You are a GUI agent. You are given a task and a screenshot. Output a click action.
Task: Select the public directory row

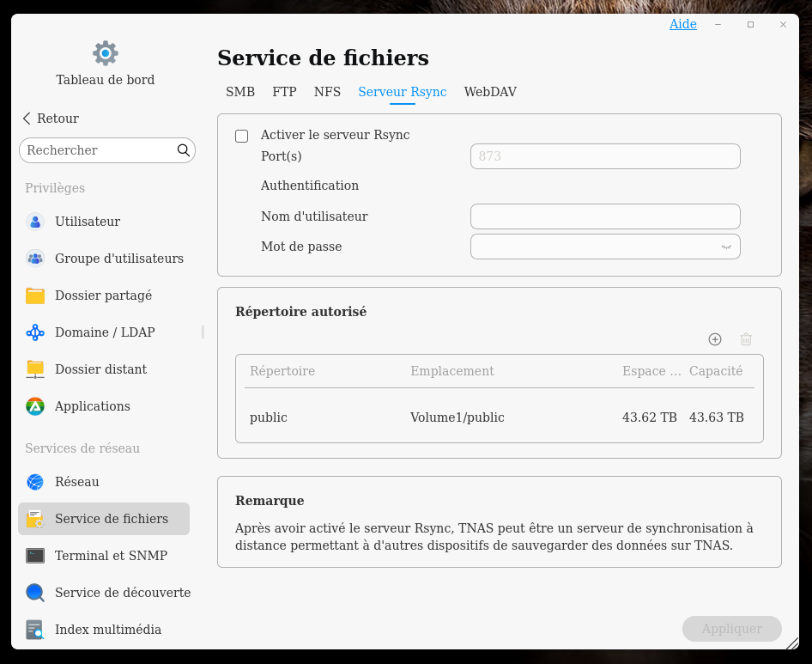coord(499,417)
